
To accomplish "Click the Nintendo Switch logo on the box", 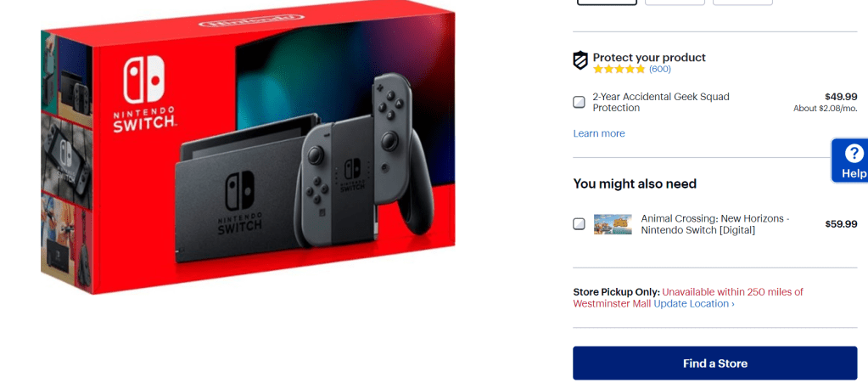I will tap(144, 94).
